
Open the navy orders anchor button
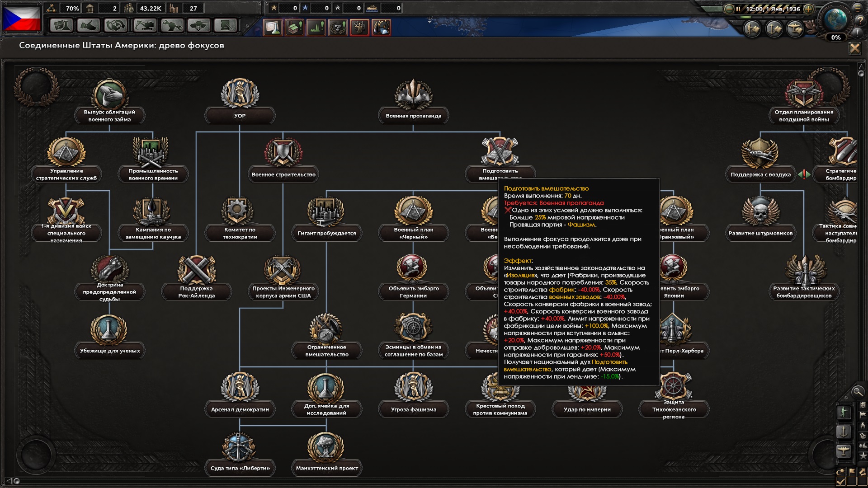(774, 29)
